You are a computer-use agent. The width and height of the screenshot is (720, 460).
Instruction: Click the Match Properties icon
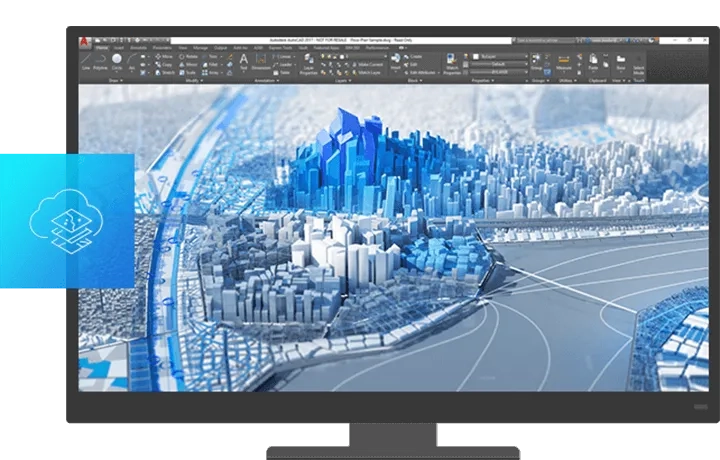451,62
